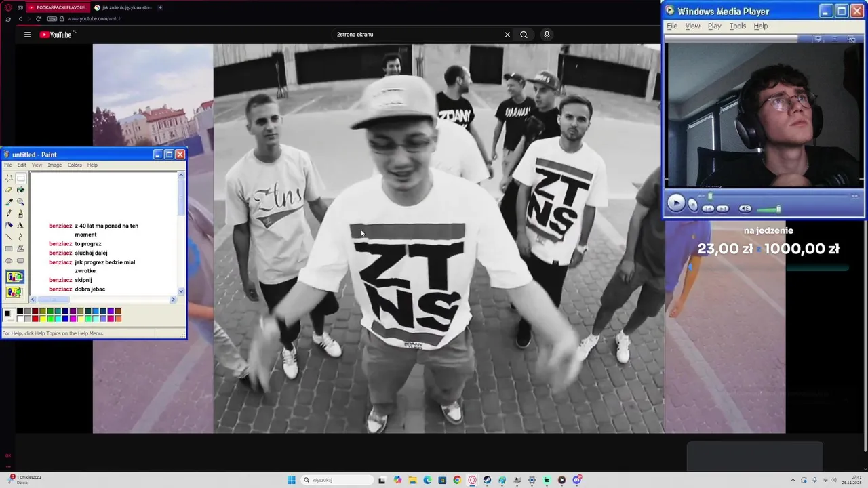
Task: Choose the transparent selection mode in Paint
Action: click(14, 292)
